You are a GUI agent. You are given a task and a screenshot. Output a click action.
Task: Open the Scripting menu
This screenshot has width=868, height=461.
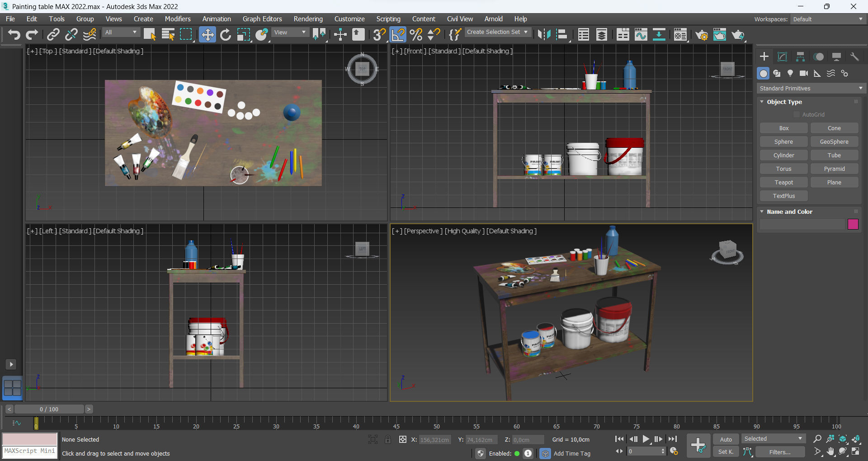pyautogui.click(x=388, y=19)
